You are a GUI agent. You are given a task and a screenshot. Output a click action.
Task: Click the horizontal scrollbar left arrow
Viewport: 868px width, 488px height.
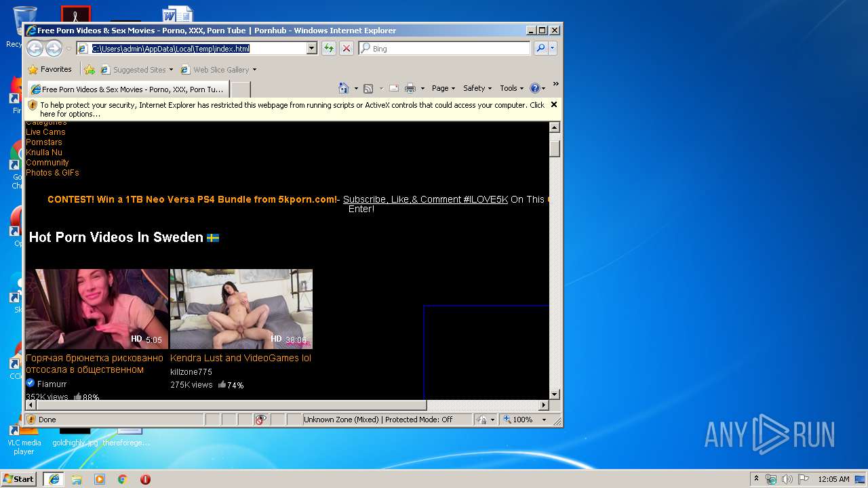[31, 405]
